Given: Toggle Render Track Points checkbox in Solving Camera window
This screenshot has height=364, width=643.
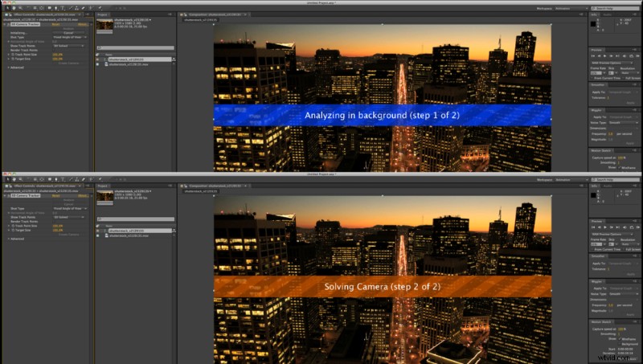Looking at the screenshot, I should (x=55, y=221).
